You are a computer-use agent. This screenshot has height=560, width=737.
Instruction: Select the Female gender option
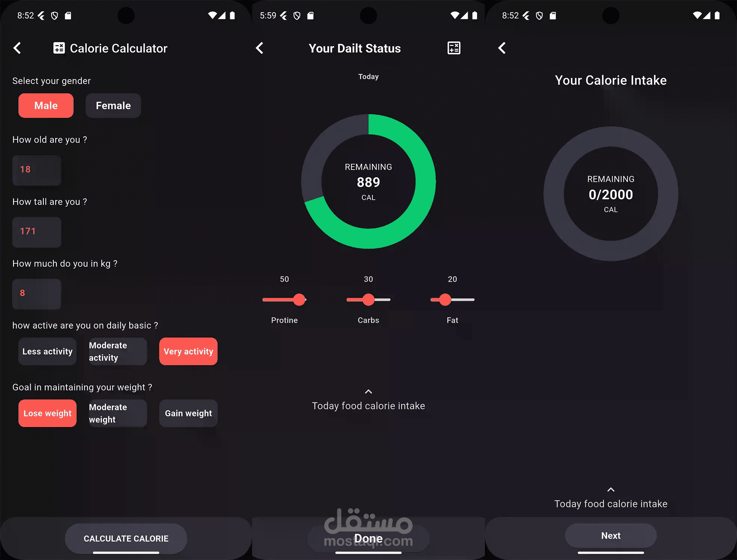(113, 106)
